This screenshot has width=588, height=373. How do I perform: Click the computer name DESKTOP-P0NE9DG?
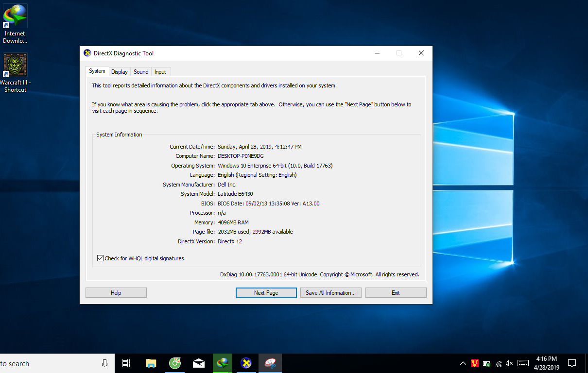tap(241, 156)
